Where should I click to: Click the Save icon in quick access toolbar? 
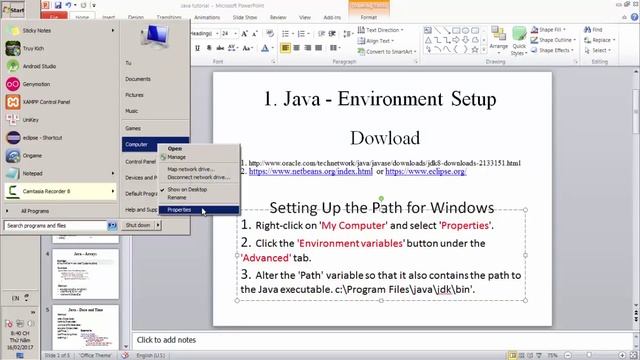click(x=58, y=5)
